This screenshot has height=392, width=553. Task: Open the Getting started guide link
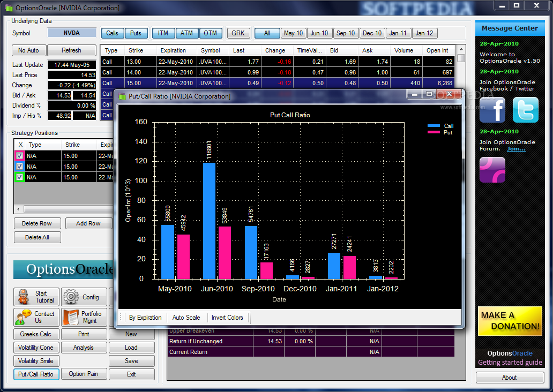tap(510, 363)
